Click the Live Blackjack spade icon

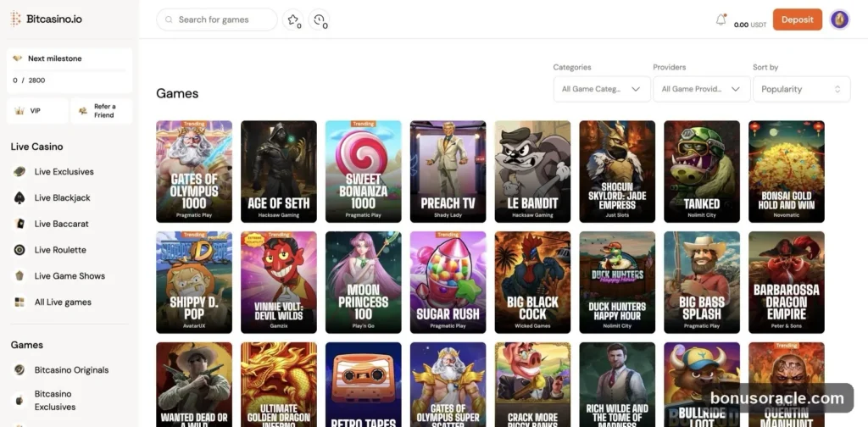click(x=19, y=197)
